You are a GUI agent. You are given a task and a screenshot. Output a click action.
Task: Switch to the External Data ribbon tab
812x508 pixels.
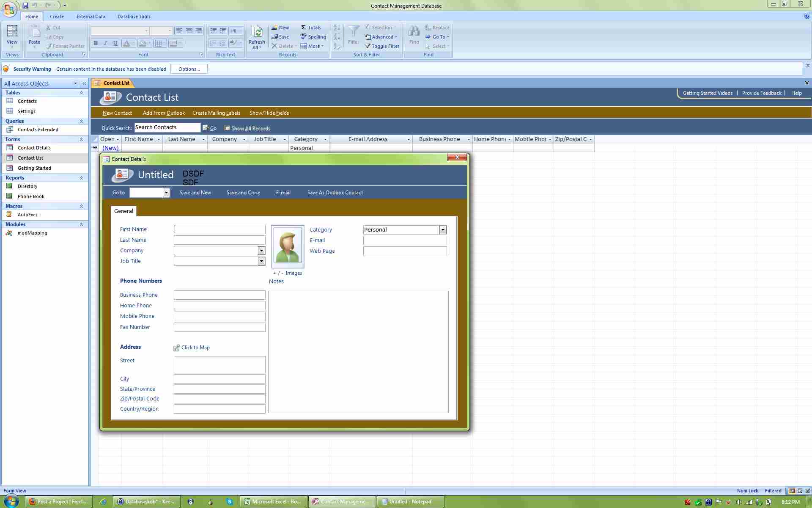(91, 17)
